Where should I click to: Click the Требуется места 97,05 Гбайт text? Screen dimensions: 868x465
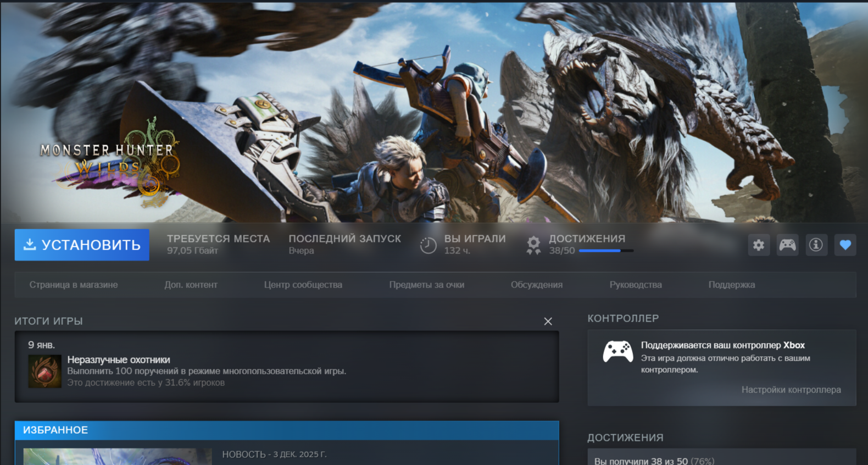(219, 245)
